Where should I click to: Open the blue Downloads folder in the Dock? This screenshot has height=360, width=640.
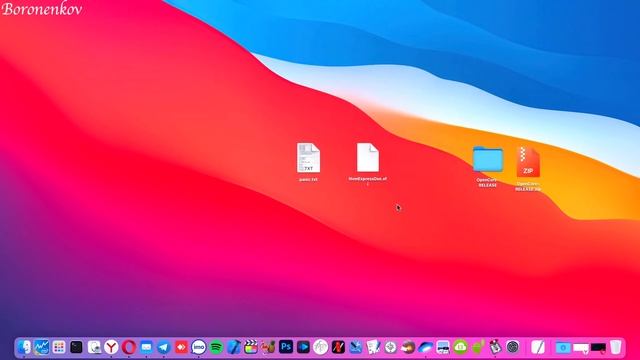[563, 348]
